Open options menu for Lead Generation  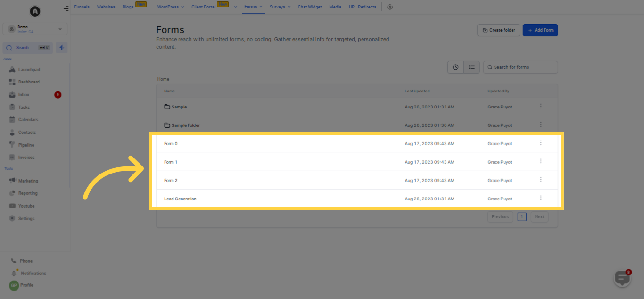[541, 198]
